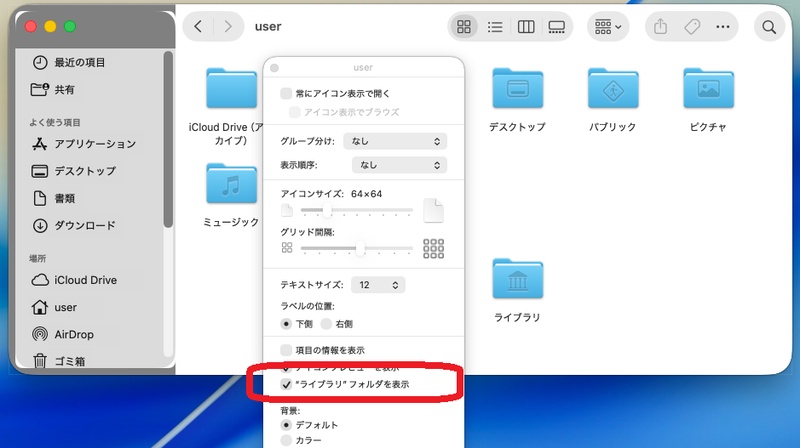Image resolution: width=800 pixels, height=448 pixels.
Task: Open the 表示順序 dropdown
Action: click(x=399, y=165)
